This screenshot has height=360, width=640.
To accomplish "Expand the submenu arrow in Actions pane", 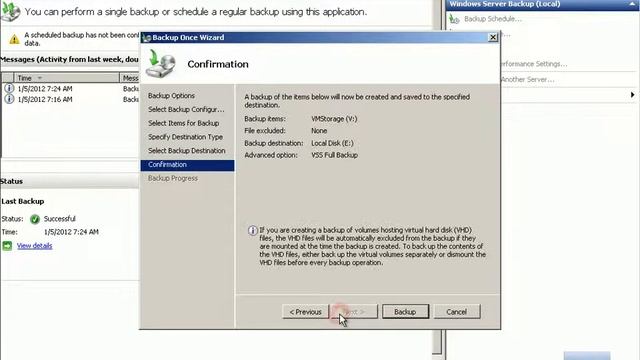I will coord(632,95).
